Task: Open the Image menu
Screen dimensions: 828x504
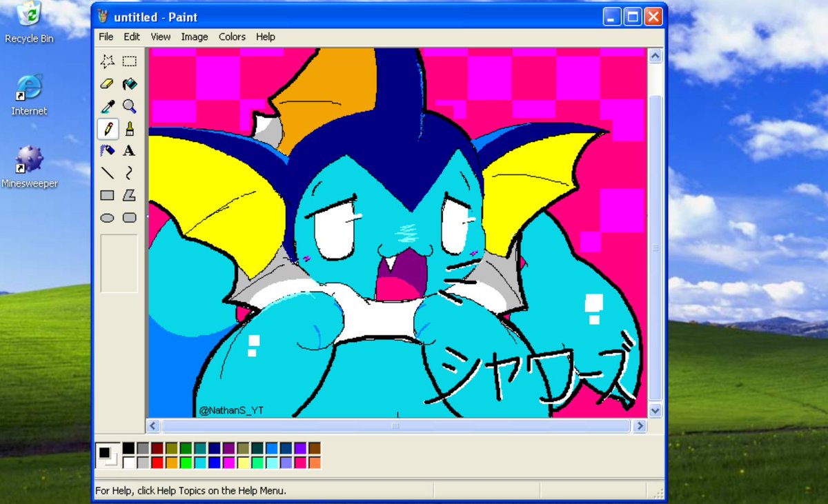Action: (195, 37)
